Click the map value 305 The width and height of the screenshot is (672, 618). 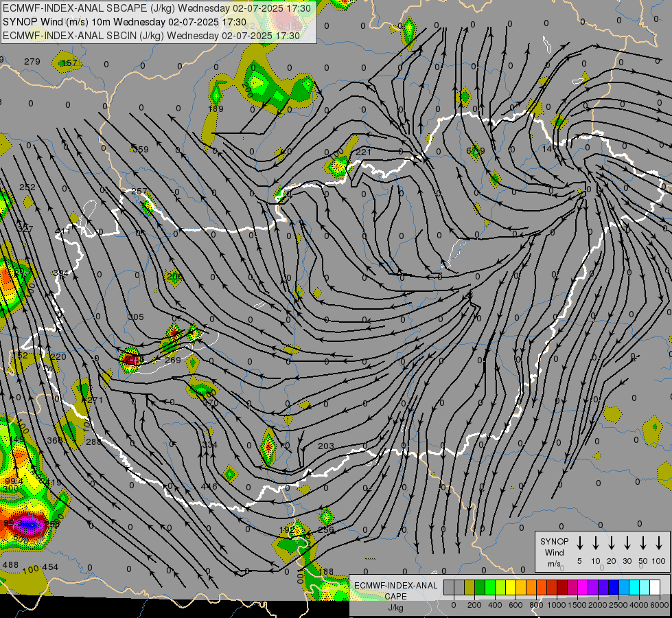136,317
